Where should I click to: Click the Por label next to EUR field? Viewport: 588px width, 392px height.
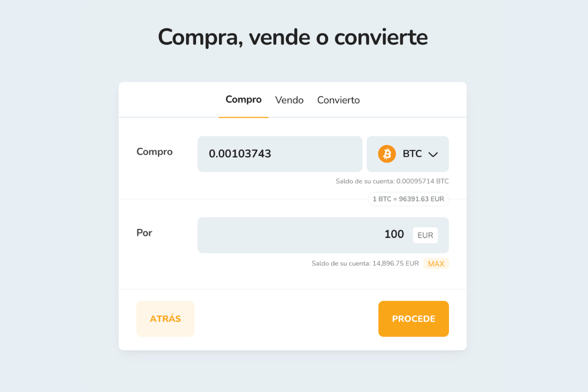click(144, 233)
